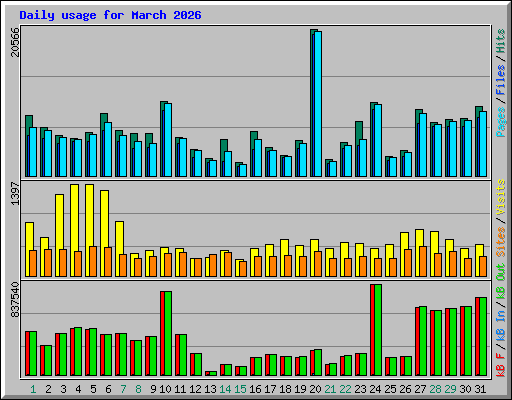Click the day 13 axis label

[210, 389]
